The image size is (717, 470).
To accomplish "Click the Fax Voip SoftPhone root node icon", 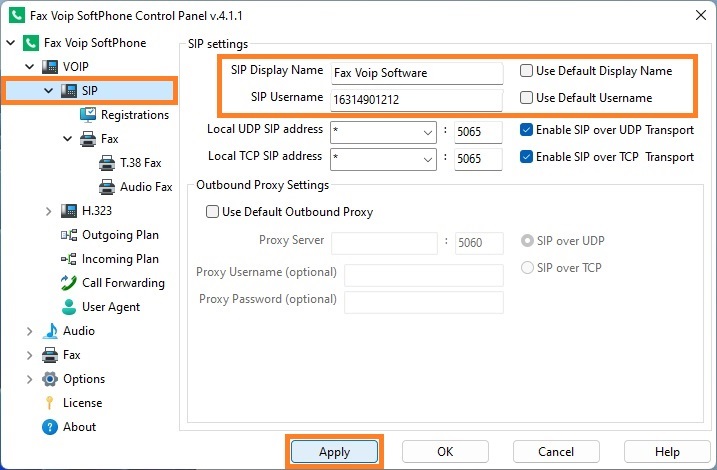I will click(x=31, y=43).
